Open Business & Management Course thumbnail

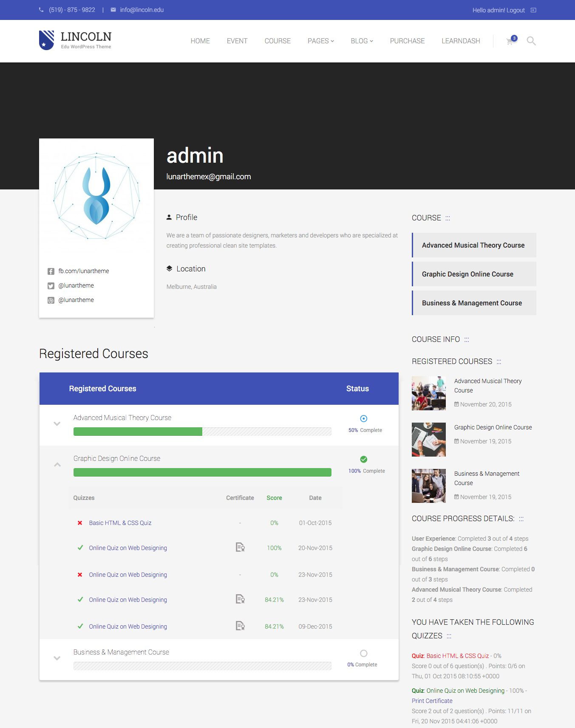[429, 486]
